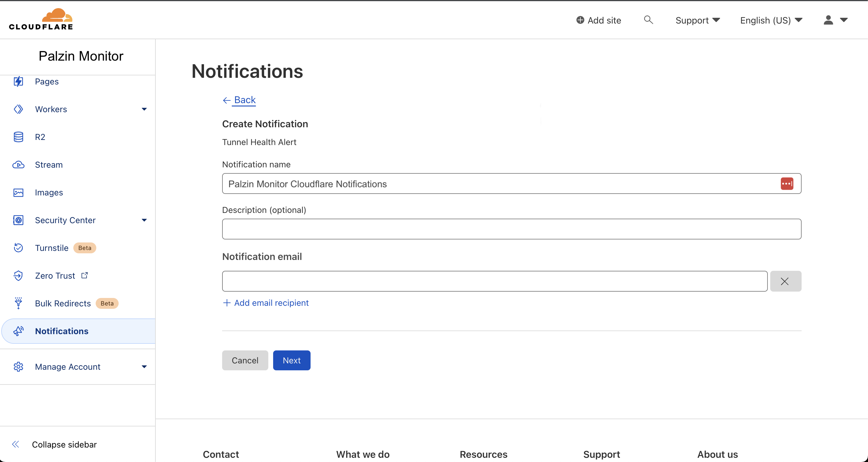Expand the Security Center submenu arrow
Viewport: 868px width, 462px height.
point(144,220)
